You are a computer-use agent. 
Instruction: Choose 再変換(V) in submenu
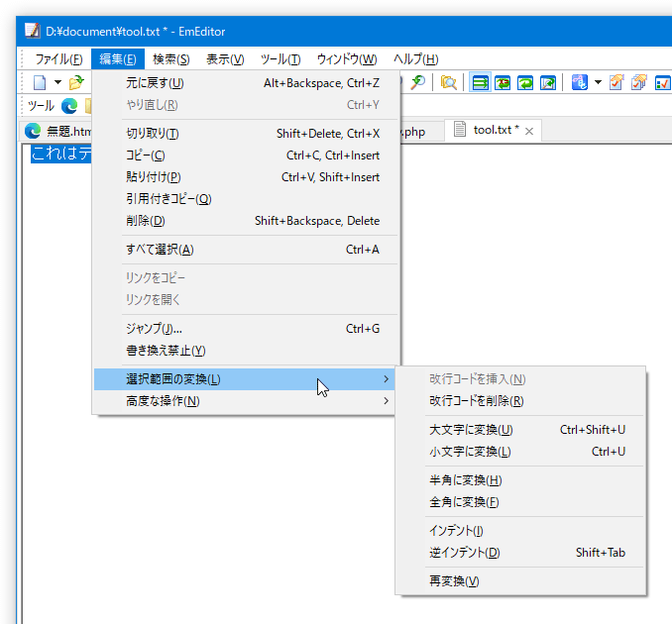(520, 581)
